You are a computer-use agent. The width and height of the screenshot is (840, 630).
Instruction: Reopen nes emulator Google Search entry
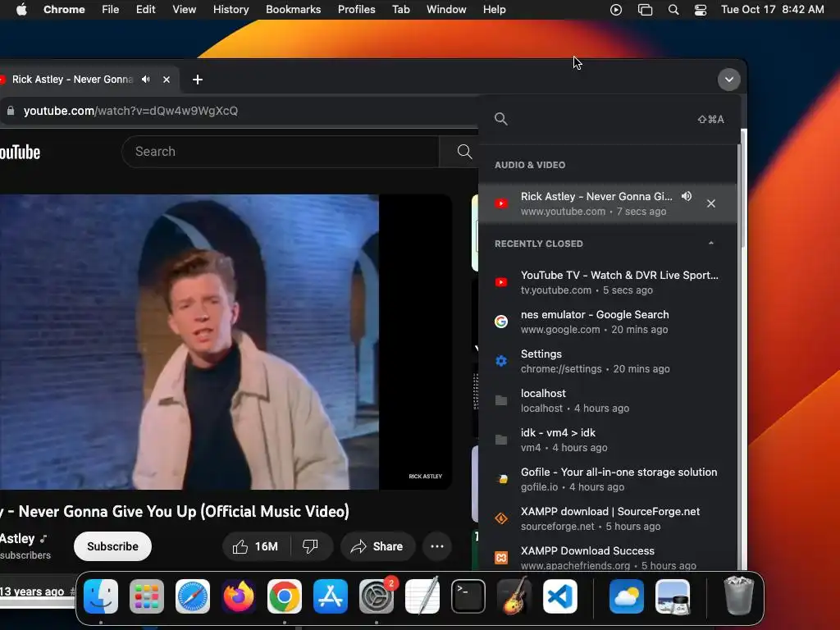608,322
